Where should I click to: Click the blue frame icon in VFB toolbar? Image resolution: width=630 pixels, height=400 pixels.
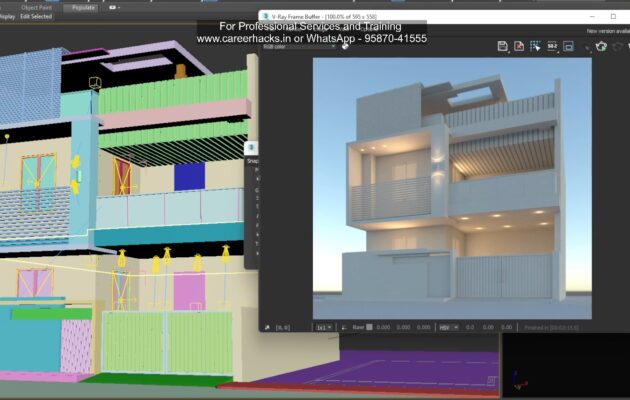tap(568, 46)
